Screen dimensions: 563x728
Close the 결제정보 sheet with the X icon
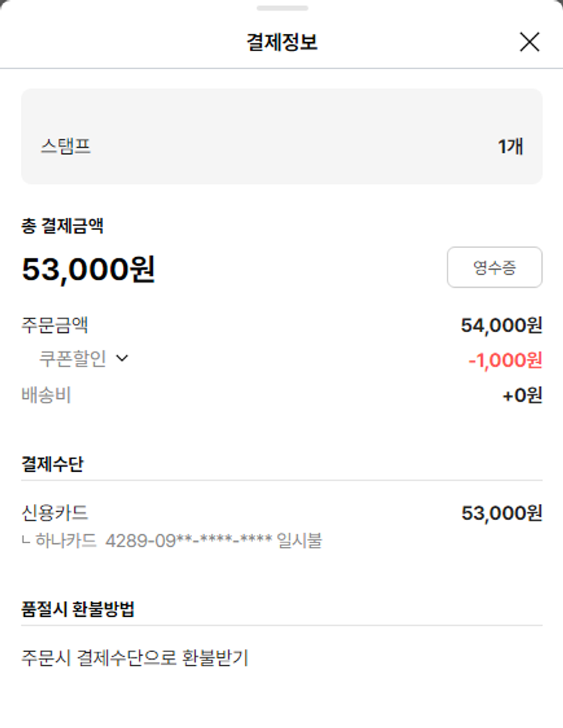pyautogui.click(x=529, y=42)
